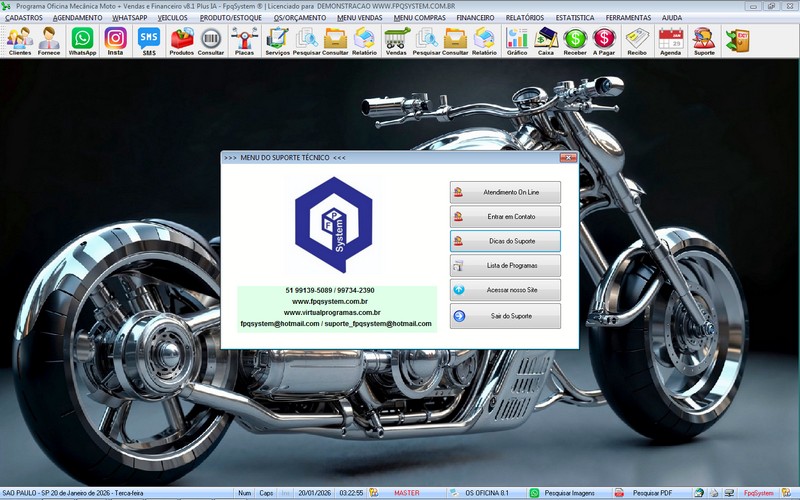Open the PRODUTO/ESTOQUE menu

click(x=231, y=18)
